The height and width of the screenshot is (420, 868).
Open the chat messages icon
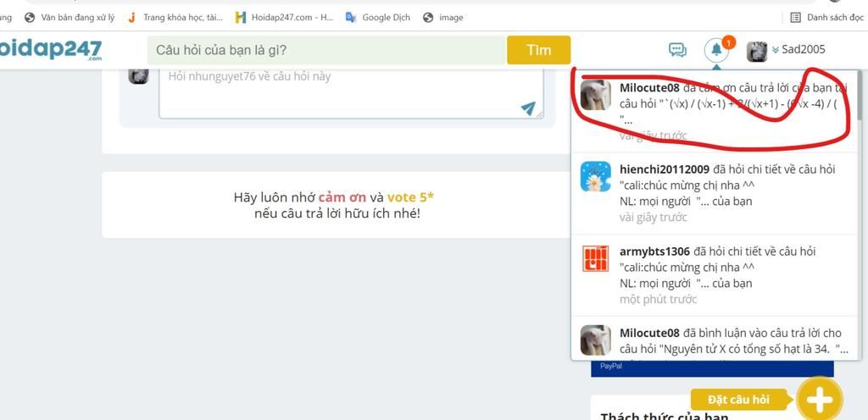click(x=677, y=50)
